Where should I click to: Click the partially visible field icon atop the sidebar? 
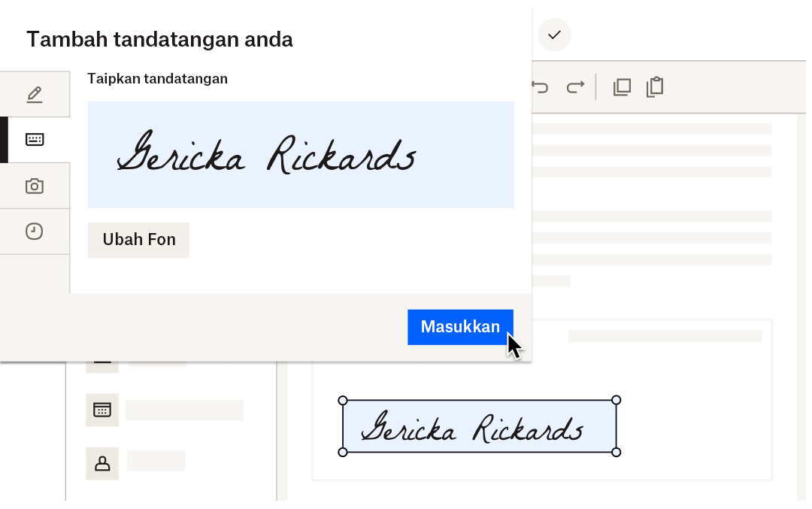click(102, 359)
